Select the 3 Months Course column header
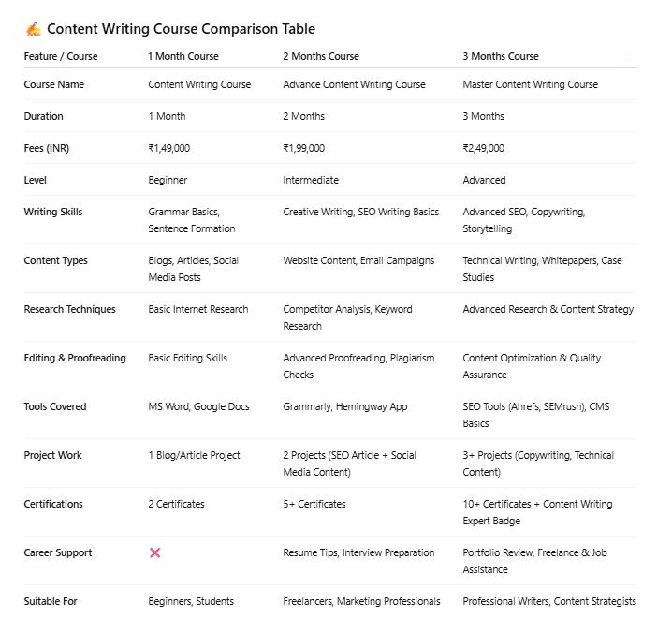 point(501,56)
